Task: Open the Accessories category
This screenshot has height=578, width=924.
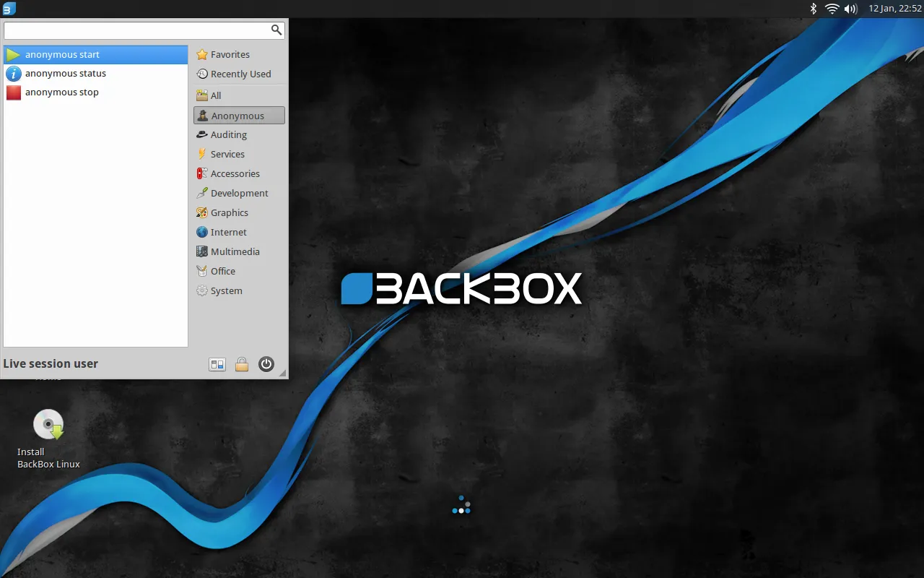Action: coord(239,174)
